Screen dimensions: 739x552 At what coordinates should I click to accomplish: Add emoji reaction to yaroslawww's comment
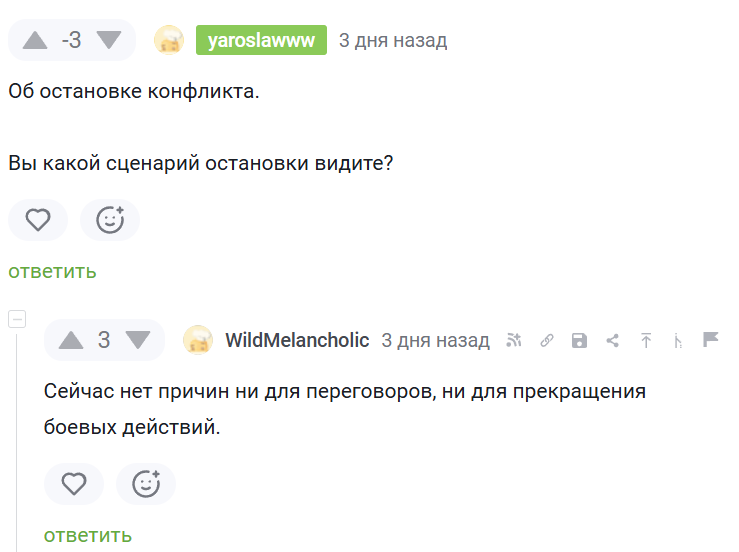(x=110, y=220)
